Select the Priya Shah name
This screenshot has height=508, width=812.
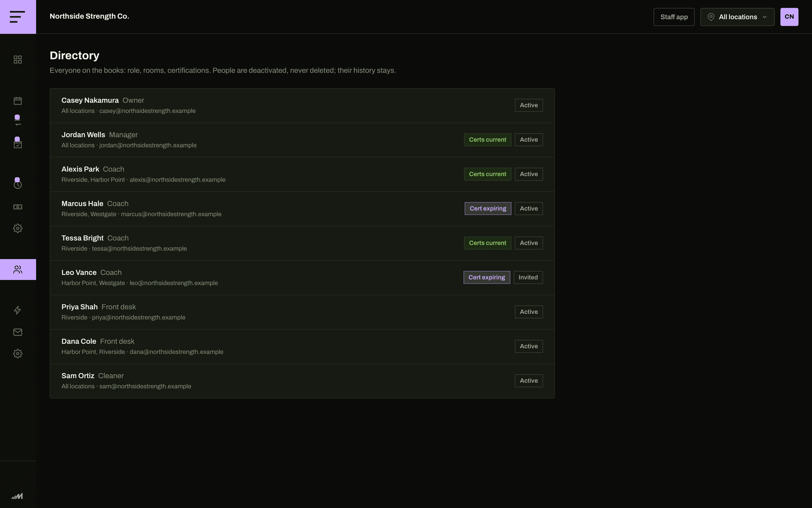(80, 307)
